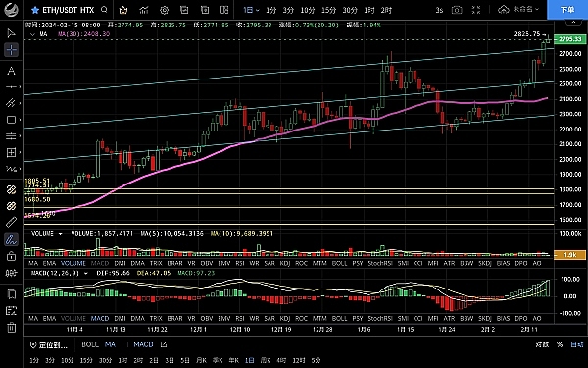Add ETH/USDT to favorites with star icon

point(35,10)
